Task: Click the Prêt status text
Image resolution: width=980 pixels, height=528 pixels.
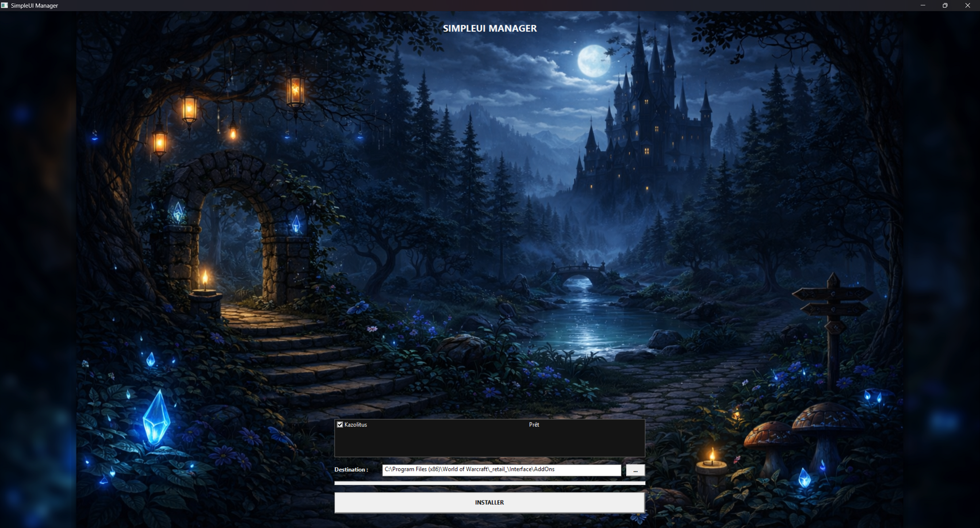Action: 534,425
